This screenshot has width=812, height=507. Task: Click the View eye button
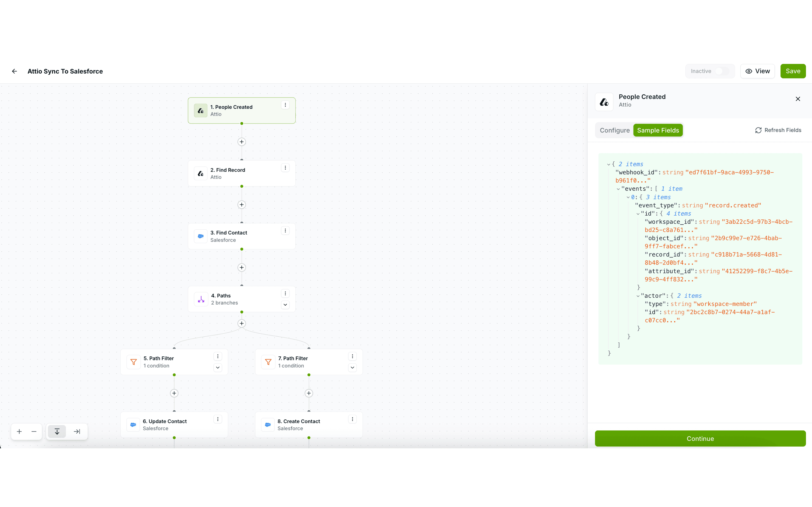click(757, 71)
